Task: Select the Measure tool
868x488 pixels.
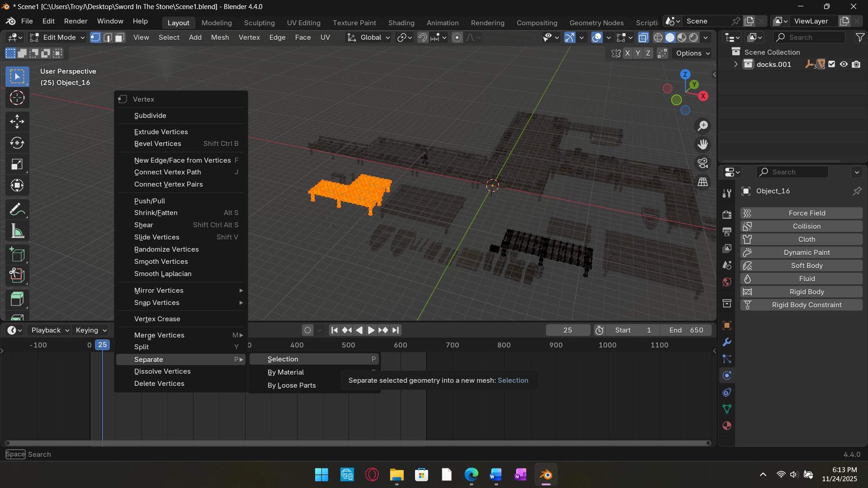Action: point(17,231)
